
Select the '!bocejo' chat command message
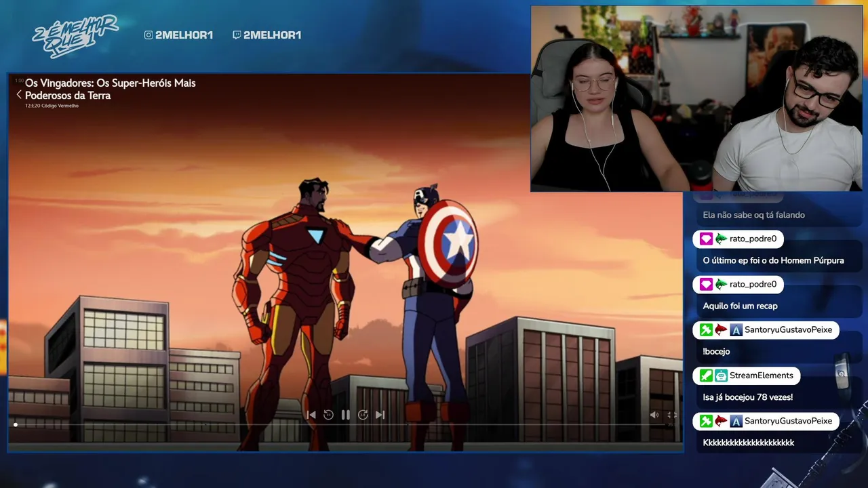pyautogui.click(x=716, y=351)
